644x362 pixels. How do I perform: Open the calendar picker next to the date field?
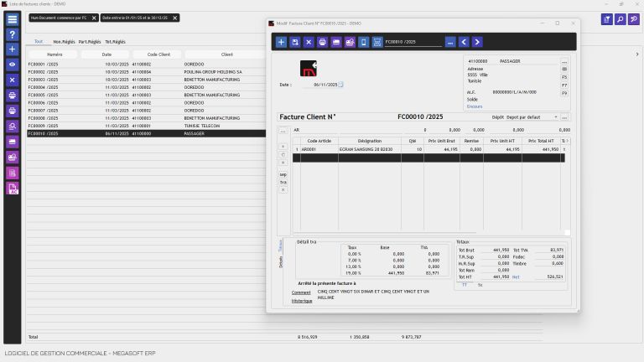340,85
